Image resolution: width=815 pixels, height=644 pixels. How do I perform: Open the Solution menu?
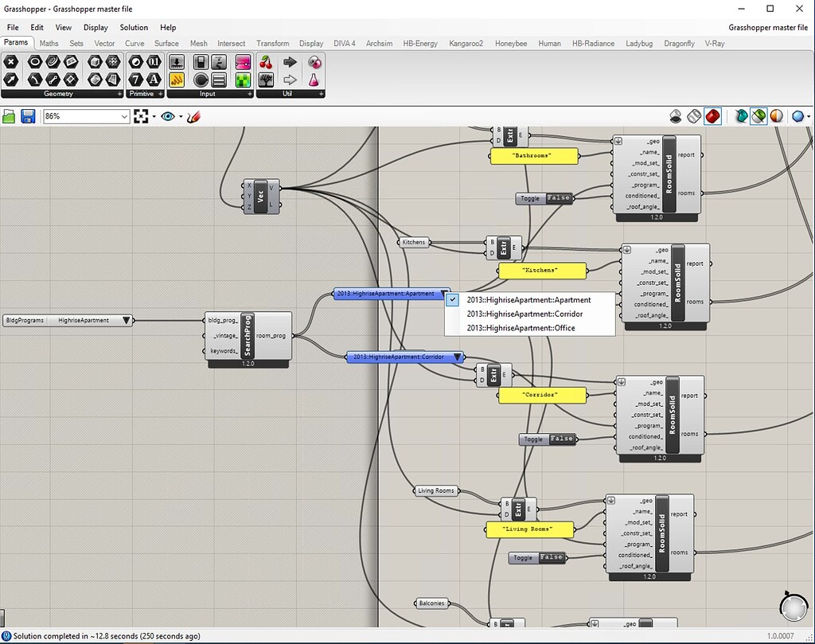coord(134,27)
